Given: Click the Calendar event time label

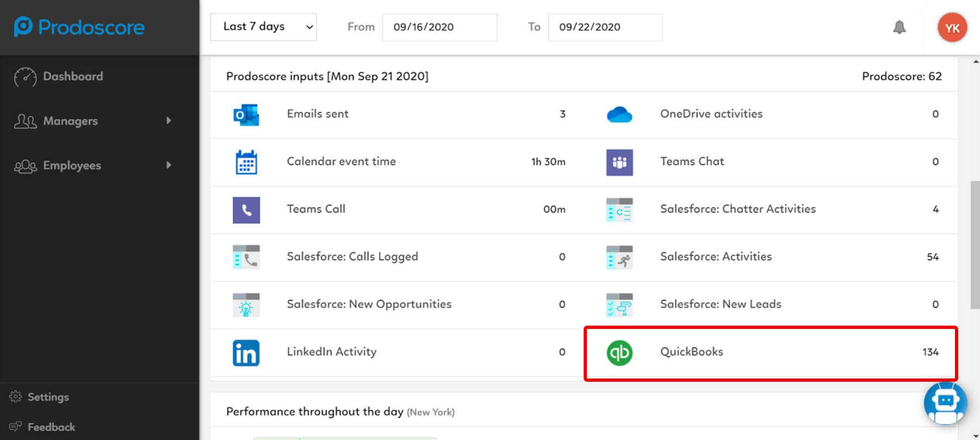Looking at the screenshot, I should point(341,161).
